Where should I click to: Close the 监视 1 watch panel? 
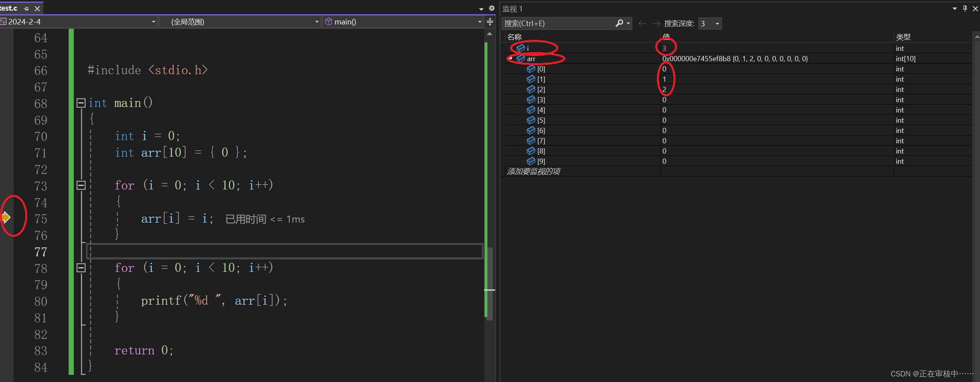coord(975,9)
